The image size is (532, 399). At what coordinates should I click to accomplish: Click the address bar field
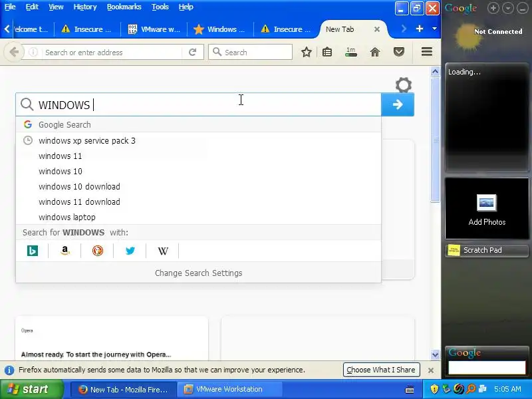[112, 53]
